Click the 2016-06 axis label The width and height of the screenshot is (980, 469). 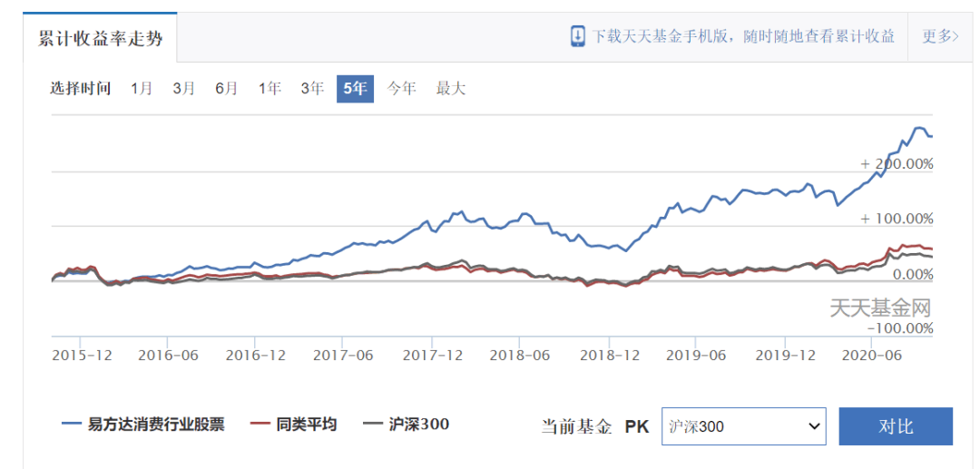coord(168,356)
